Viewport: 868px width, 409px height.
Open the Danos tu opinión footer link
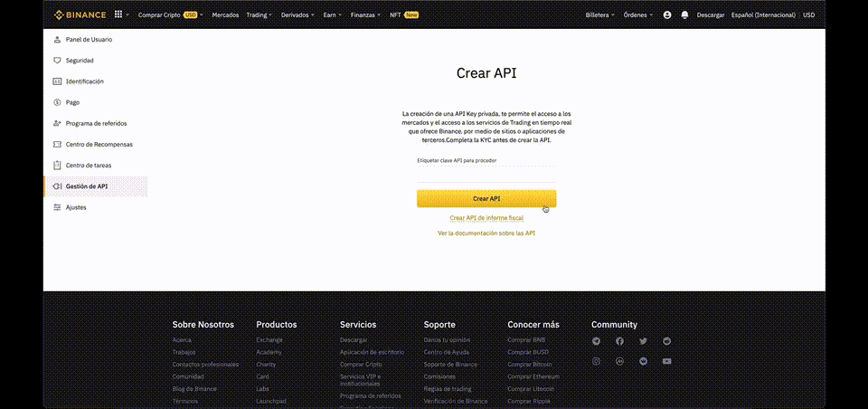[x=447, y=339]
